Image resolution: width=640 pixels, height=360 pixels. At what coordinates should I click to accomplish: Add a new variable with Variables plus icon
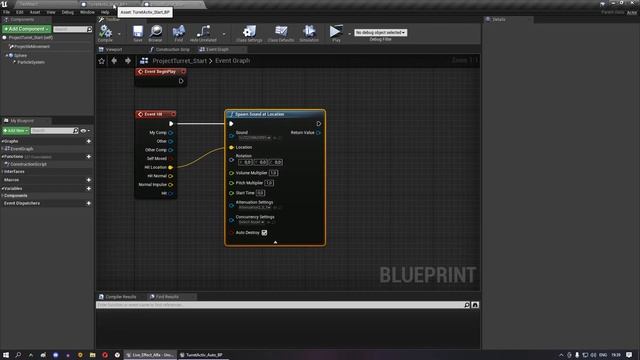tap(89, 189)
